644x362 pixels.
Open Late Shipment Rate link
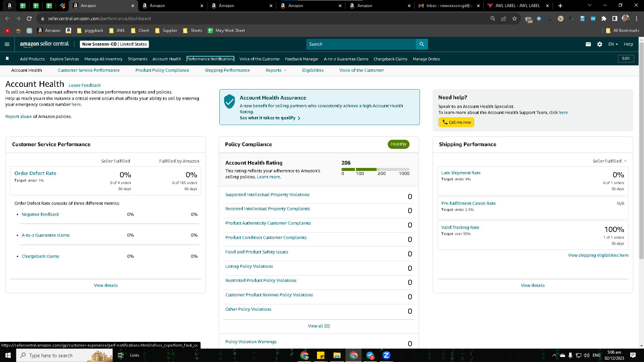(x=461, y=173)
